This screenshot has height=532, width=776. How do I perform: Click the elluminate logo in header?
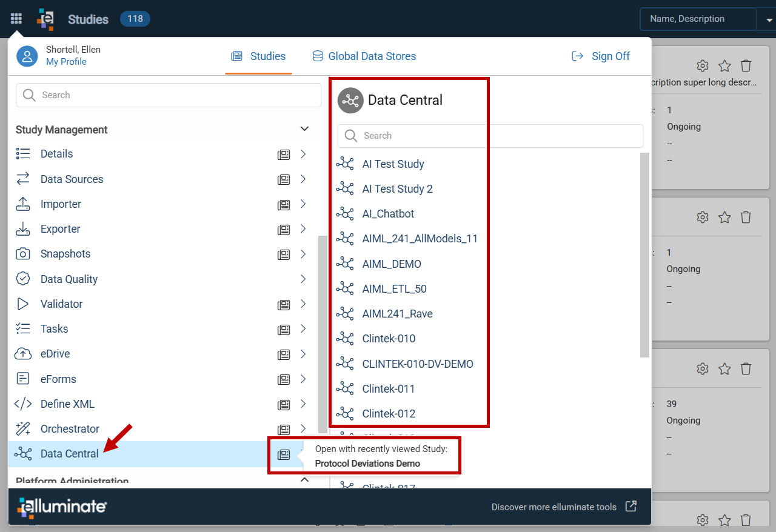click(x=45, y=19)
